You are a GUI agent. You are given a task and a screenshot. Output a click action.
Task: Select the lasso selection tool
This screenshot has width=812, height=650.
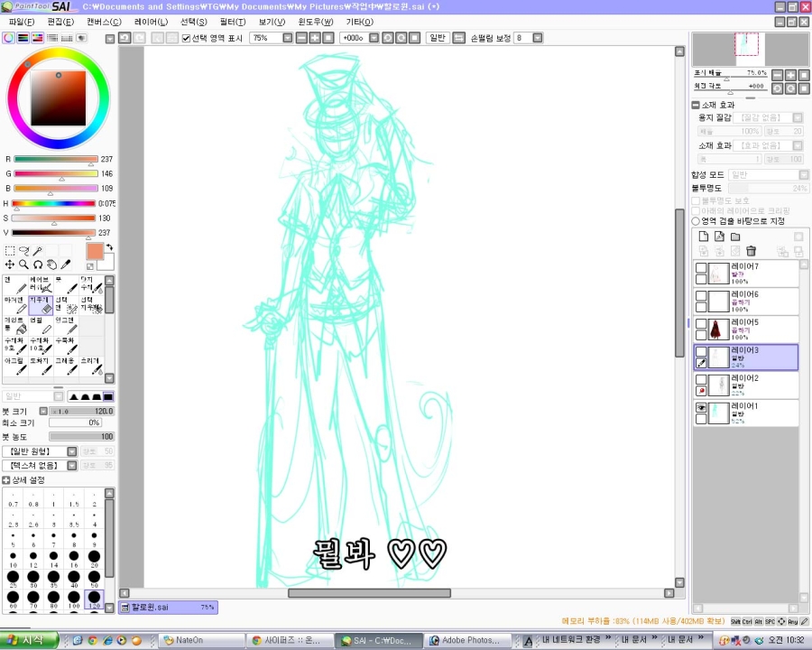pos(24,251)
